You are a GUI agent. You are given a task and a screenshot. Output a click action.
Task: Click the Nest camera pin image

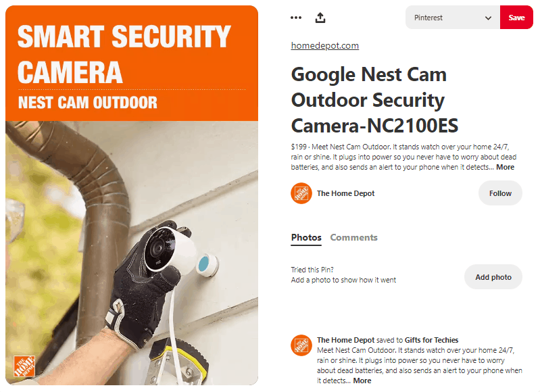coord(132,195)
